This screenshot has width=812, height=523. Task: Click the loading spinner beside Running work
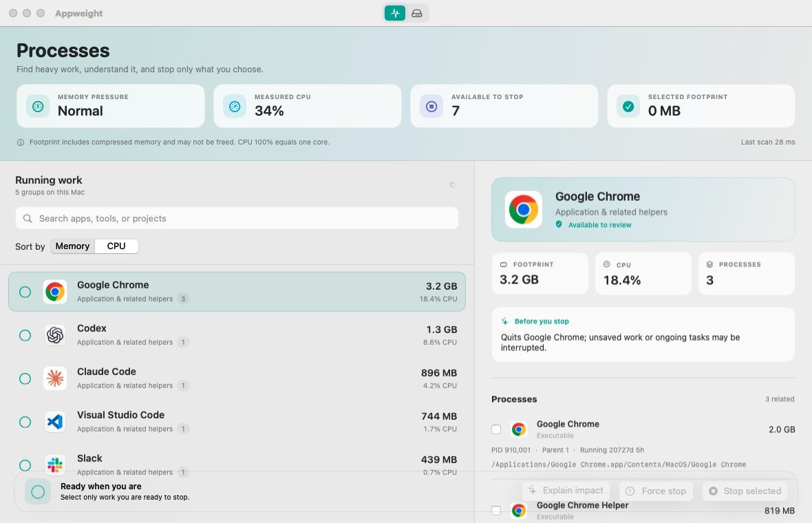[453, 185]
